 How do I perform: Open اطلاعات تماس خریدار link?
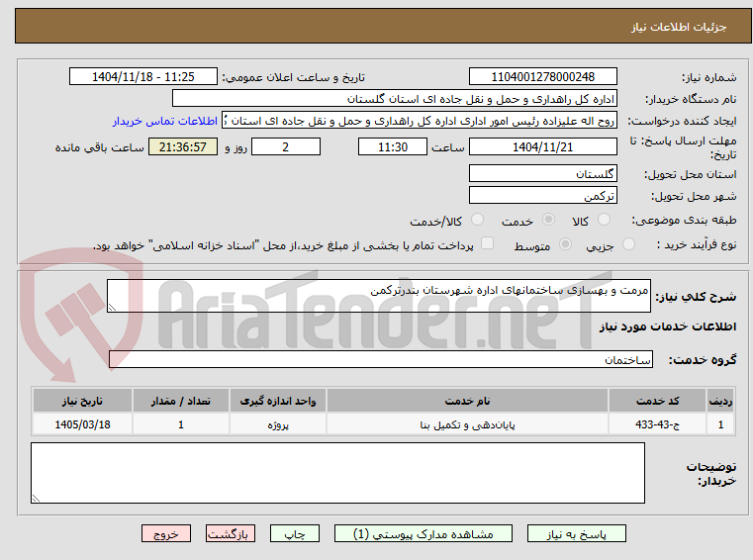click(x=164, y=121)
